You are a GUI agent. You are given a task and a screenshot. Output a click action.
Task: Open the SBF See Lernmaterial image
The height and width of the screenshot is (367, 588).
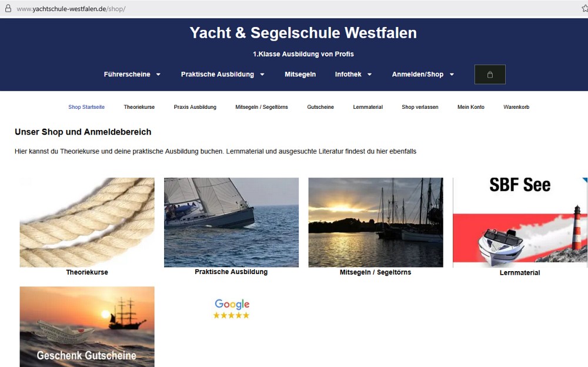coord(520,222)
